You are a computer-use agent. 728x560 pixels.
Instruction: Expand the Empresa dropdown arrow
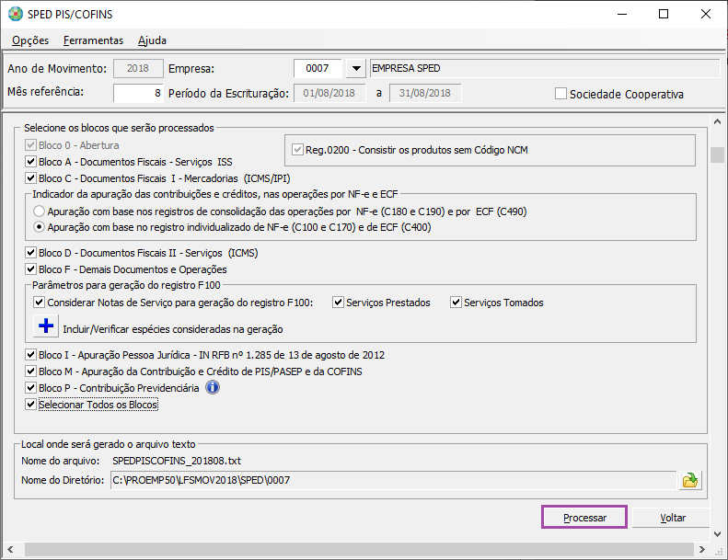point(354,69)
